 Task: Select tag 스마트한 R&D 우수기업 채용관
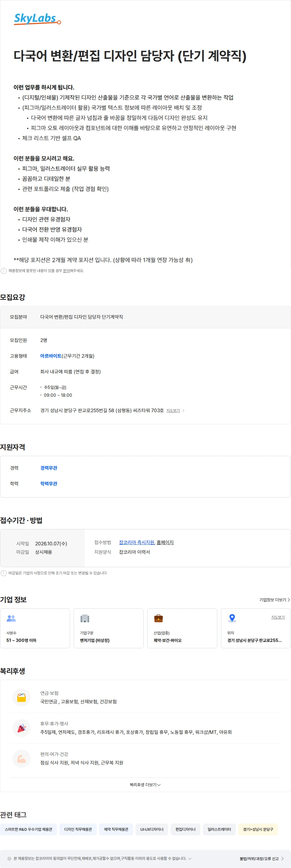tap(28, 829)
